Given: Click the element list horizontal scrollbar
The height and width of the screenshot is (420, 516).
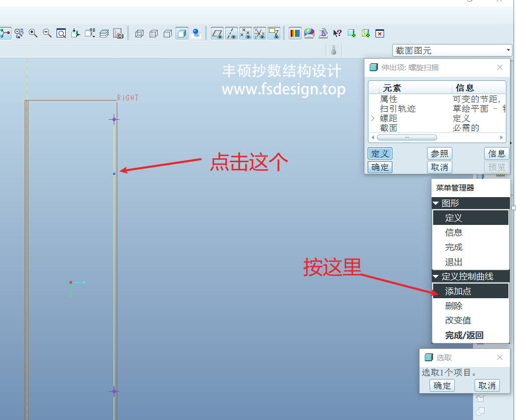Looking at the screenshot, I should 407,137.
